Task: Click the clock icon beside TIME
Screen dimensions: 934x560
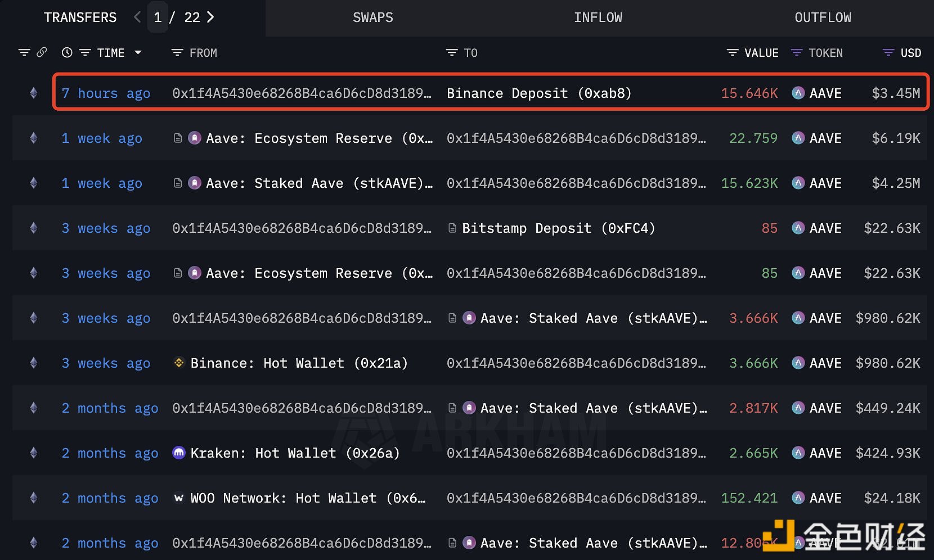Action: tap(67, 52)
